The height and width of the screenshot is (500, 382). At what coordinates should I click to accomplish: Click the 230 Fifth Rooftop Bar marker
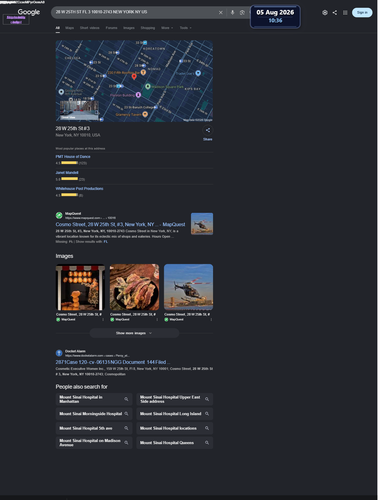coord(143,72)
